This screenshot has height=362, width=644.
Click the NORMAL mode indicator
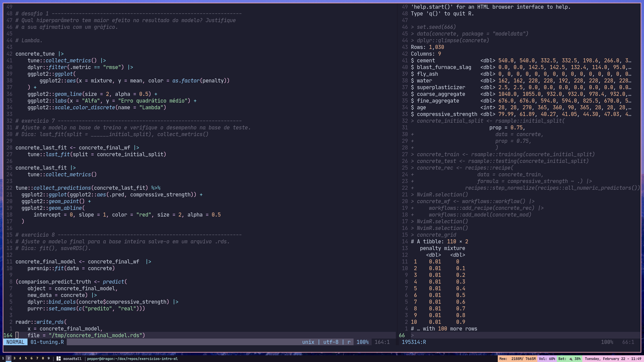pyautogui.click(x=15, y=342)
